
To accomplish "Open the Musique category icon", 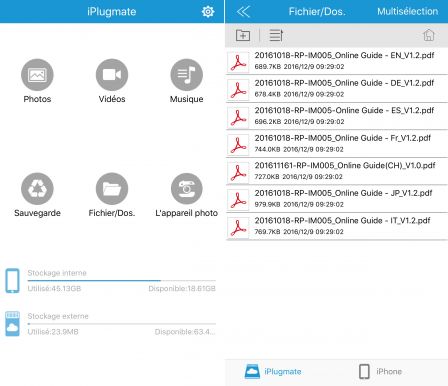I will coord(186,75).
